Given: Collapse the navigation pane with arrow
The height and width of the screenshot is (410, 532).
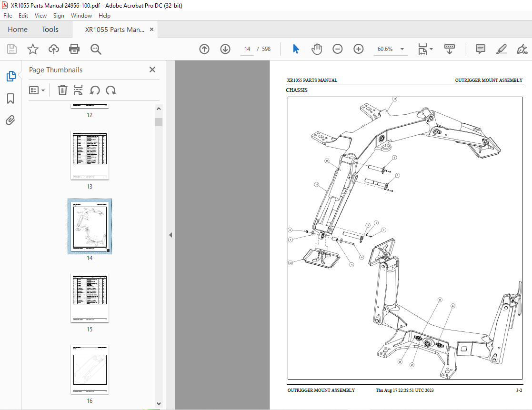Looking at the screenshot, I should pos(171,235).
